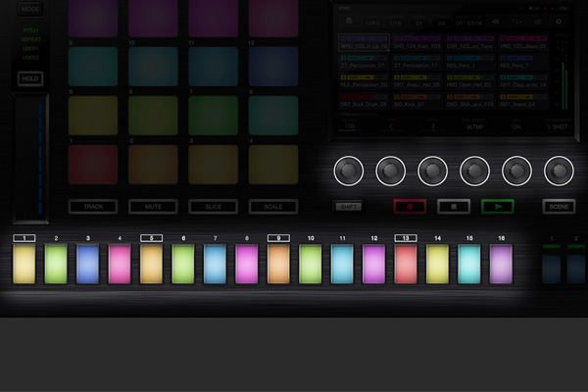Click the fourth rotary knob under the display
The height and width of the screenshot is (392, 588).
click(x=474, y=171)
